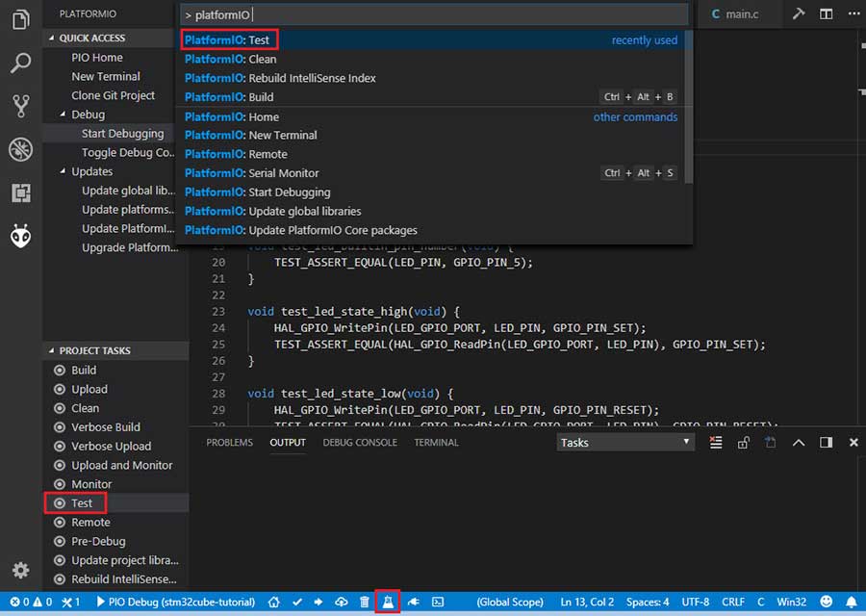
Task: Click the hammer build icon in editor toolbar
Action: pos(798,13)
